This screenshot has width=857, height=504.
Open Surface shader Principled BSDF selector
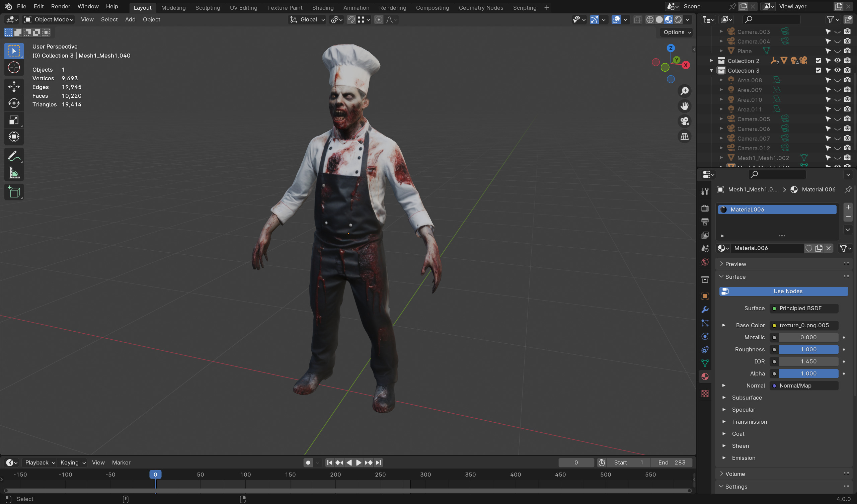pos(804,308)
